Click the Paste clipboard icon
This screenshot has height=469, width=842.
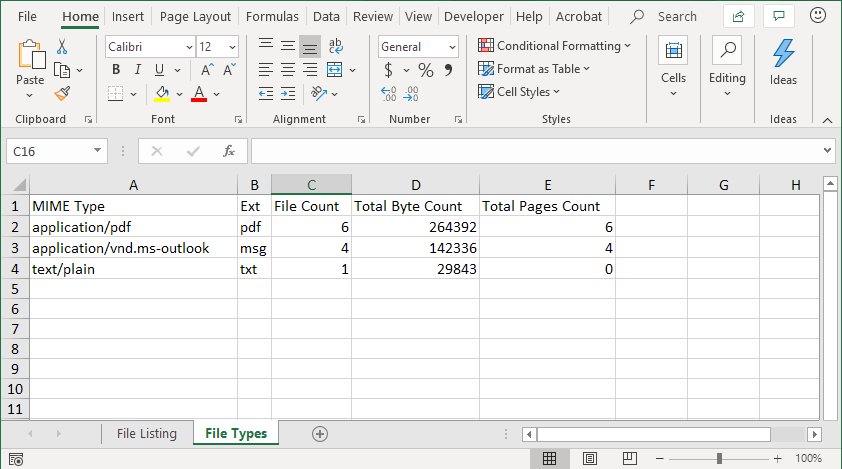coord(31,55)
